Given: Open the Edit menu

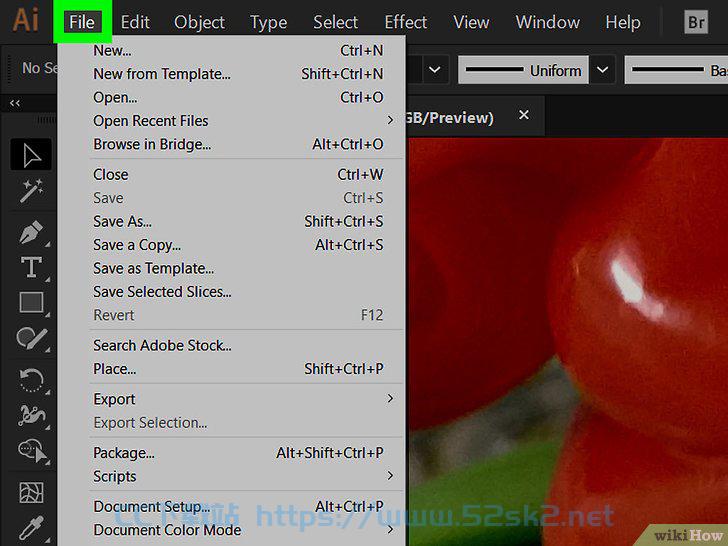Looking at the screenshot, I should pyautogui.click(x=135, y=22).
